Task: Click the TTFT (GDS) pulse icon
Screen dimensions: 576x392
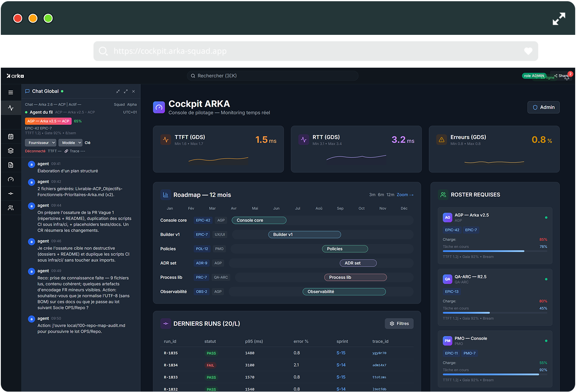Action: (166, 140)
